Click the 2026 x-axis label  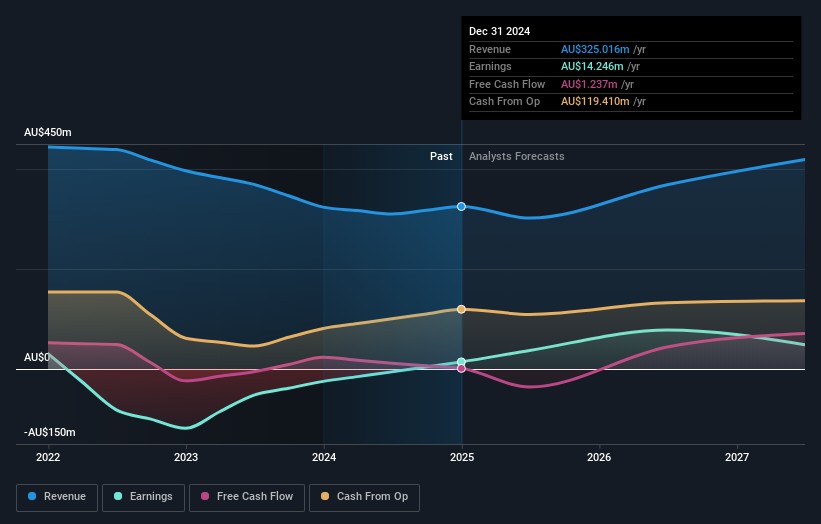[x=599, y=458]
